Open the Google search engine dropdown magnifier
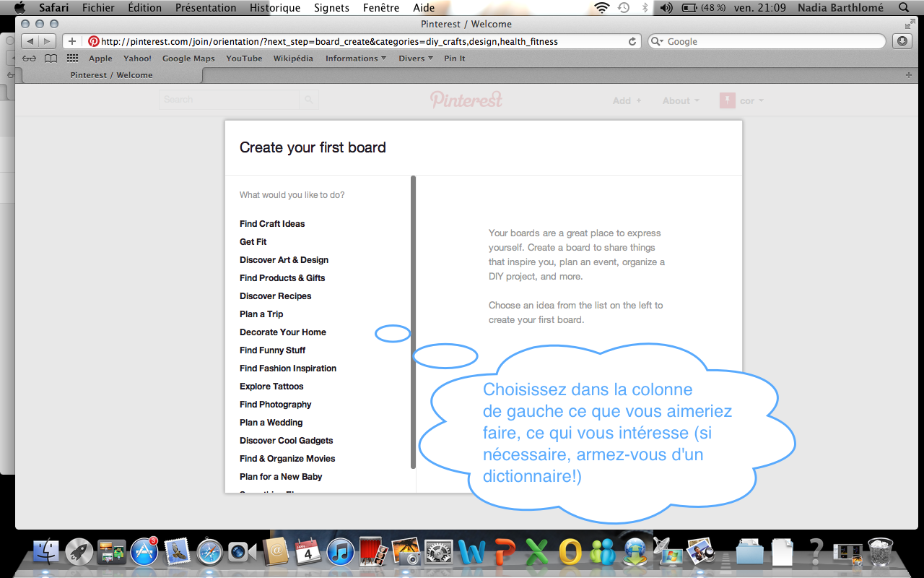The width and height of the screenshot is (924, 578). tap(657, 41)
